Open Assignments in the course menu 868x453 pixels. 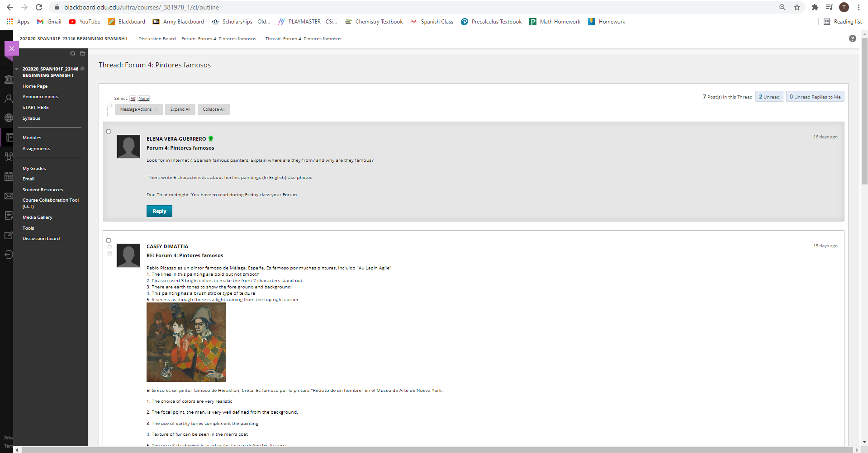point(36,149)
